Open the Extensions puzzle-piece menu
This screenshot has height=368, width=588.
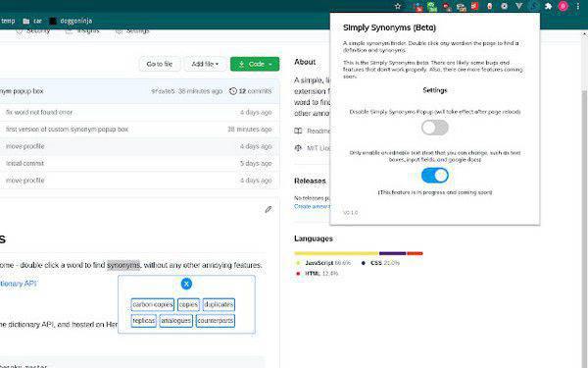tap(548, 6)
